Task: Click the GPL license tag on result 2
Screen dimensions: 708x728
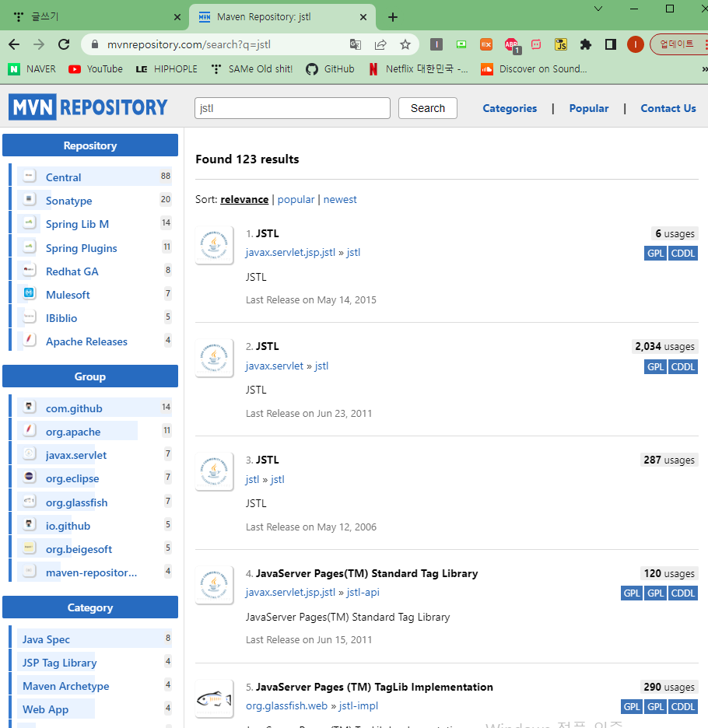Action: (x=656, y=367)
